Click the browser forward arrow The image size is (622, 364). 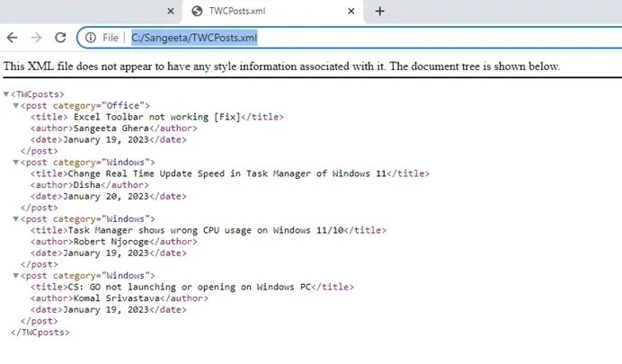[36, 38]
